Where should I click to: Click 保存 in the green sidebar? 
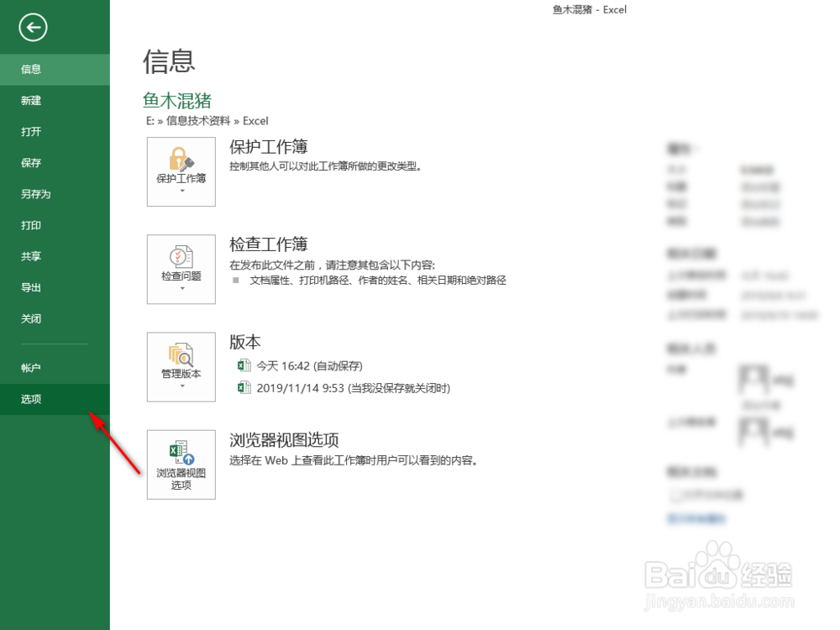click(x=55, y=163)
